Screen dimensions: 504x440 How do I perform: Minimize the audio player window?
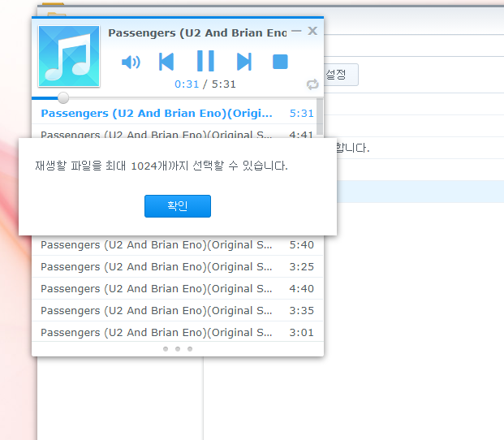[296, 31]
